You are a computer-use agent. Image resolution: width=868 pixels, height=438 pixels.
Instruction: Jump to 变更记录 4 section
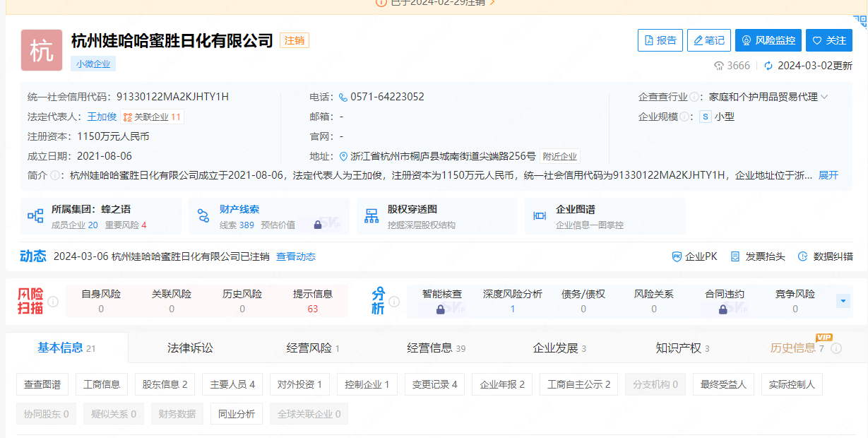435,384
